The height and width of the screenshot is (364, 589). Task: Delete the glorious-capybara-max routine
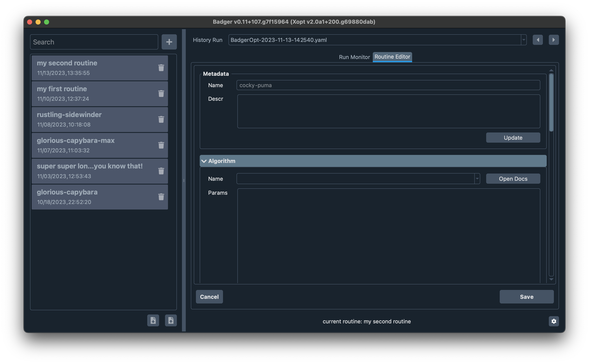point(161,145)
